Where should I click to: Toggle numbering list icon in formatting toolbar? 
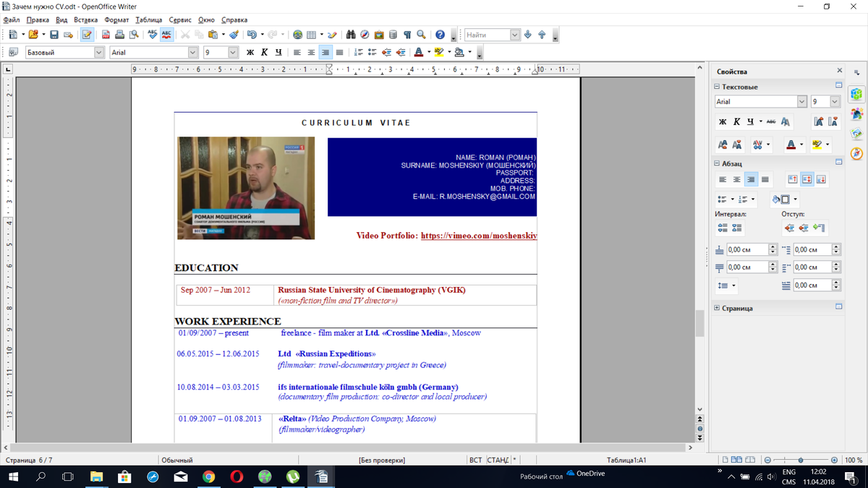tap(358, 52)
